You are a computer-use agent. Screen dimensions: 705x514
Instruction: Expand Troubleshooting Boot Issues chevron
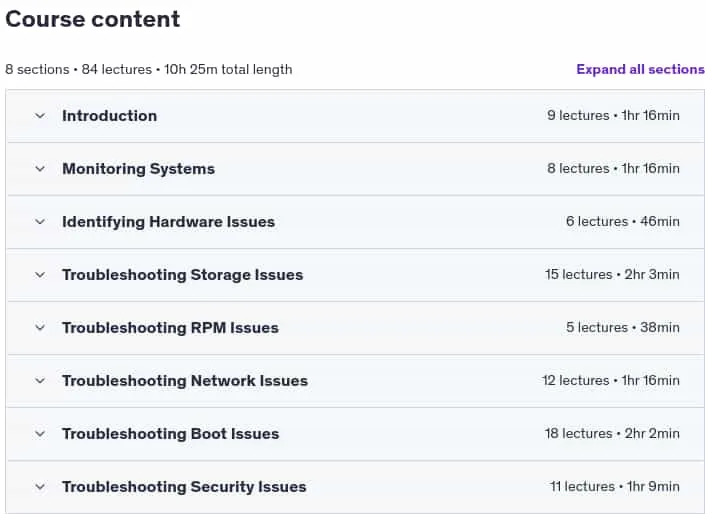pyautogui.click(x=40, y=434)
